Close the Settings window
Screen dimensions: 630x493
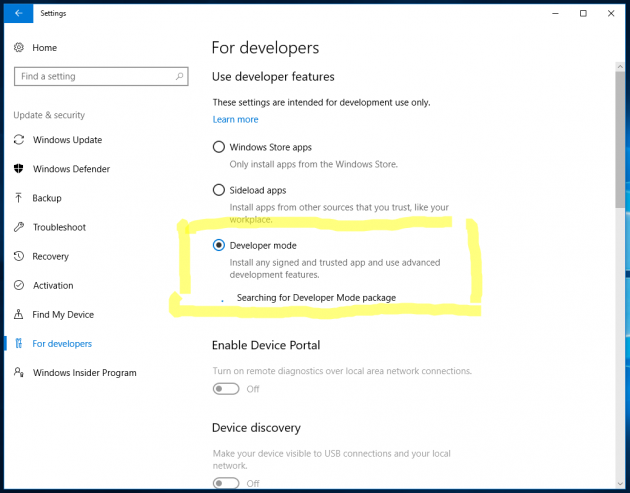(611, 13)
